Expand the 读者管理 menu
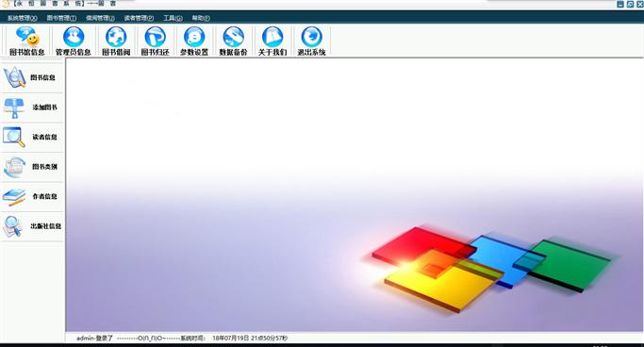Image resolution: width=644 pixels, height=347 pixels. [139, 18]
